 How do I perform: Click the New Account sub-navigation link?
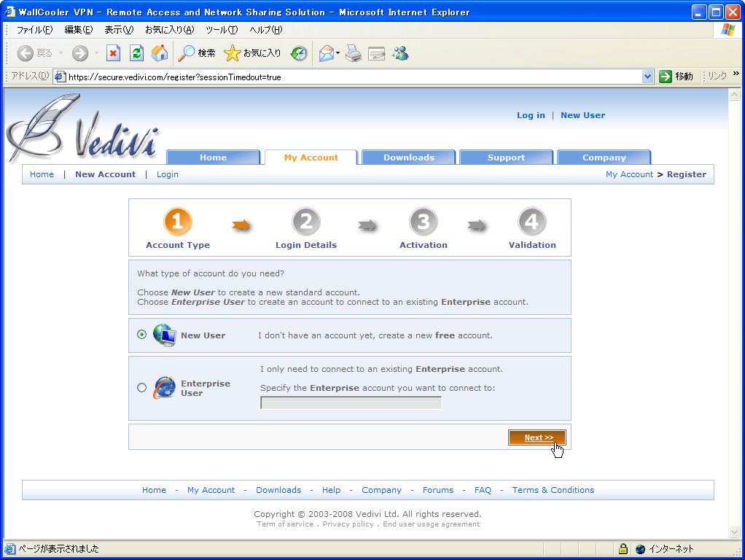(x=105, y=174)
